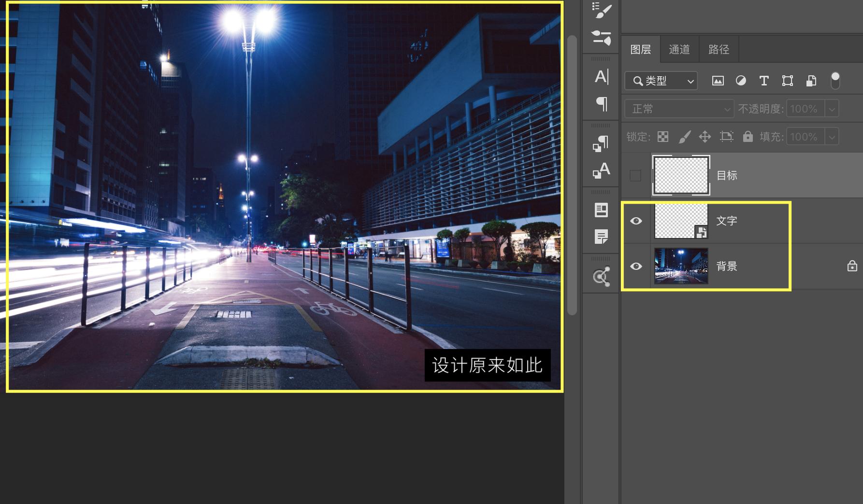Image resolution: width=863 pixels, height=504 pixels.
Task: Click the type layer filter icon
Action: pyautogui.click(x=763, y=81)
